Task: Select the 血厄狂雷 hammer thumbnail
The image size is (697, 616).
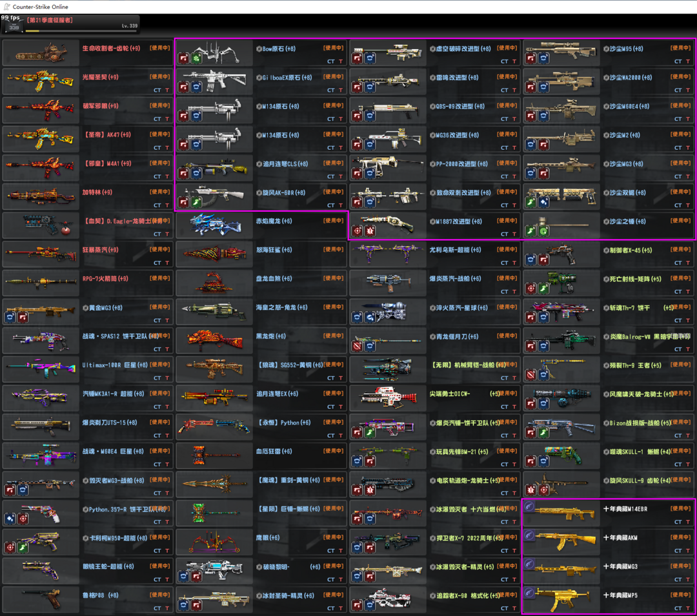Action: (x=215, y=456)
